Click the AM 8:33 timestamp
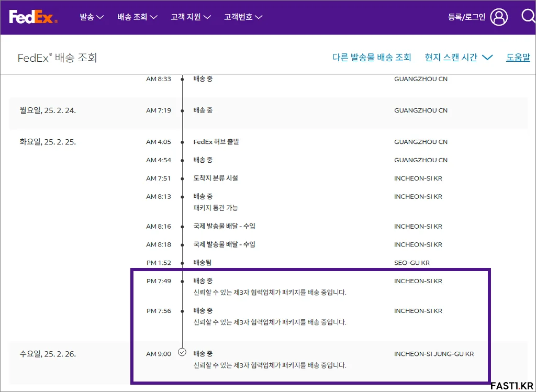The image size is (536, 392). (159, 79)
